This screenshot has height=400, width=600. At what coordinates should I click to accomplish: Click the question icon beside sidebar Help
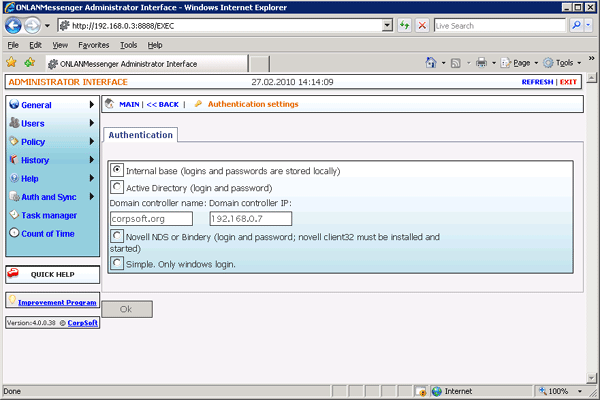[x=14, y=178]
